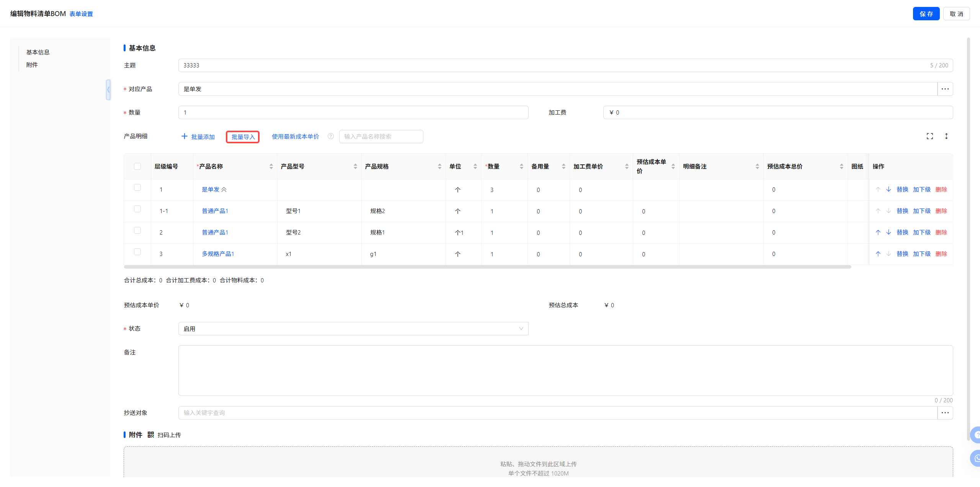Click the fullscreen icon above product table
Screen dimensions: 980x487
point(929,136)
